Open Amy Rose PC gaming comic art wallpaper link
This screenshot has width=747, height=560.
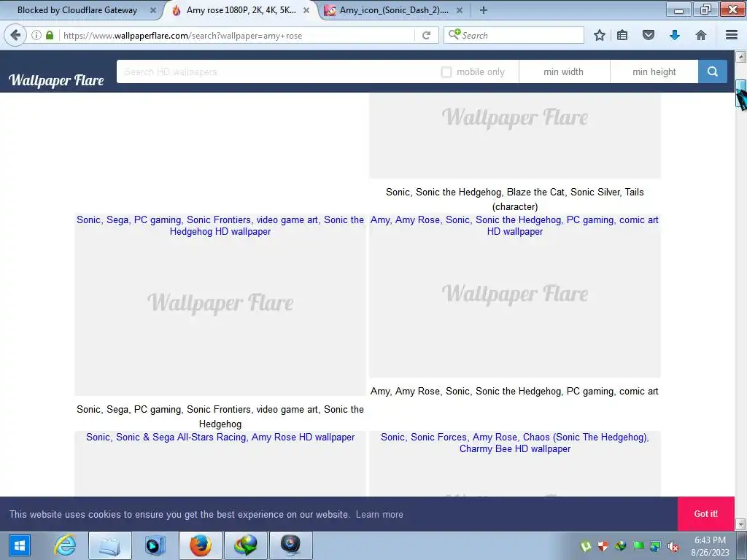point(514,226)
